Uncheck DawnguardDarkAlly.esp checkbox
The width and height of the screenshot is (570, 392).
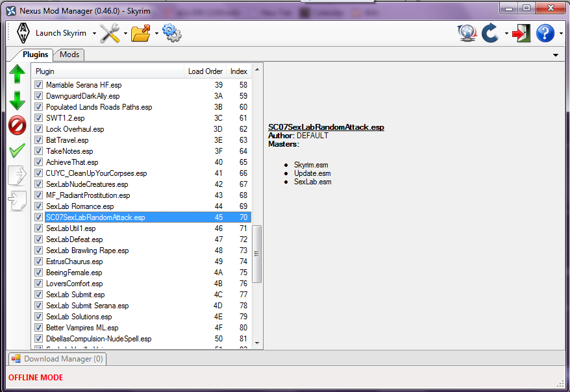point(38,96)
